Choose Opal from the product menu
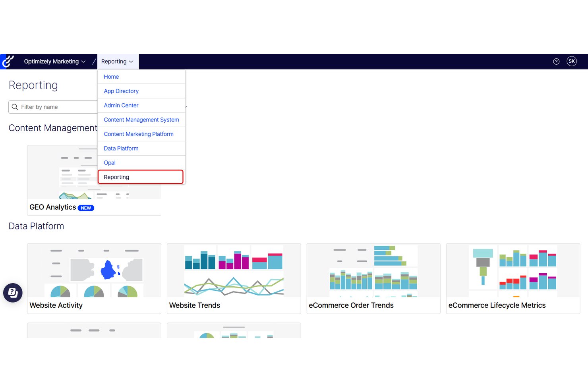 [141, 162]
